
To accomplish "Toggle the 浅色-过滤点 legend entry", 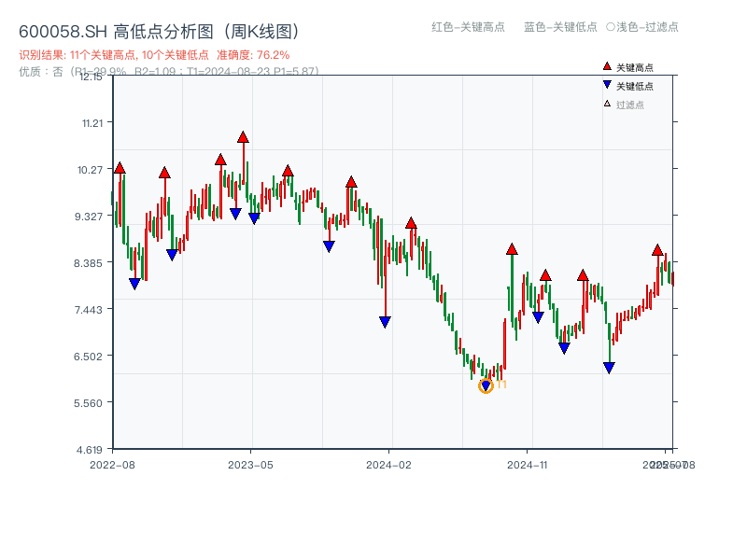I will [642, 28].
